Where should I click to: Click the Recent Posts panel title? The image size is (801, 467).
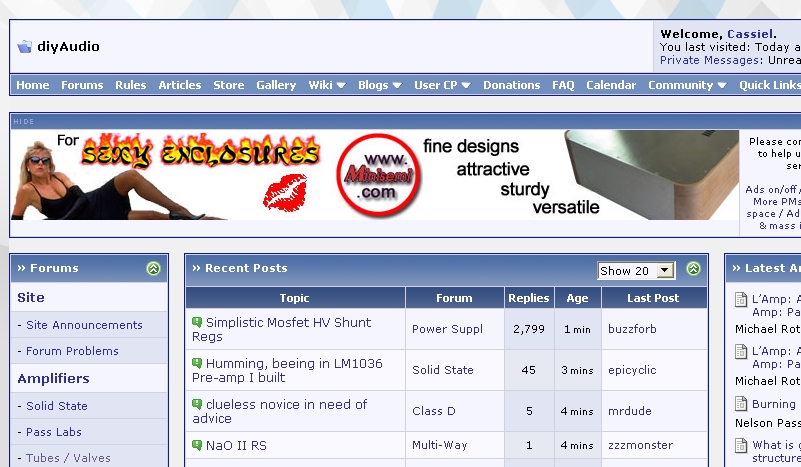point(246,268)
